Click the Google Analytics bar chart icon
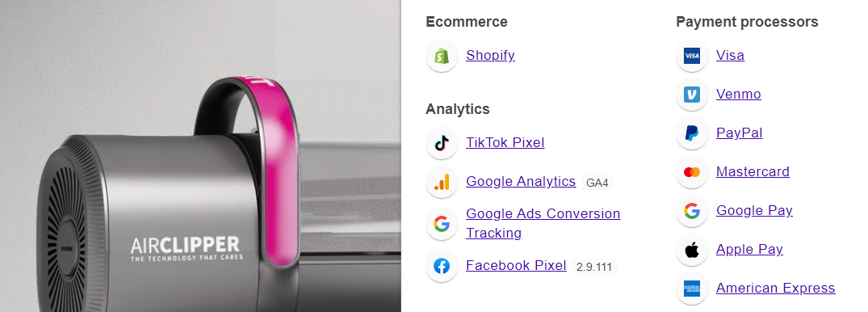Screen dimensions: 868x312 442,182
